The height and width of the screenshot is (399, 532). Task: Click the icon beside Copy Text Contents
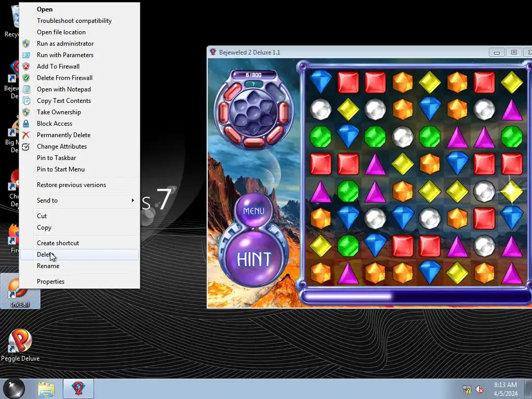(26, 101)
